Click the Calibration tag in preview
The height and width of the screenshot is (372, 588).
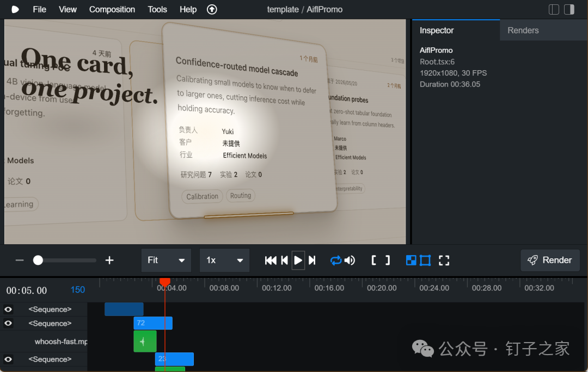(x=202, y=196)
